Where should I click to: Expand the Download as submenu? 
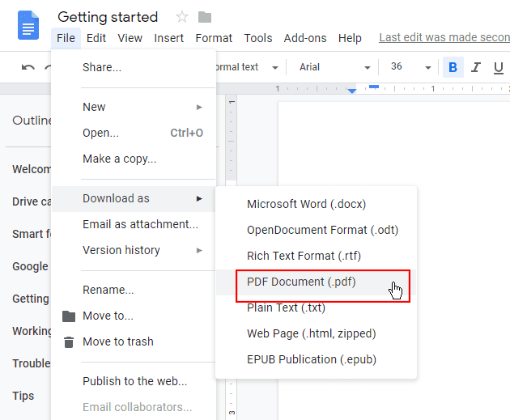point(133,198)
